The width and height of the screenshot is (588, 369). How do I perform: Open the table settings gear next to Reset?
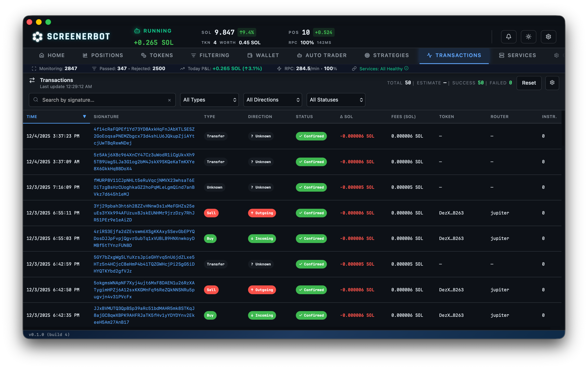552,83
